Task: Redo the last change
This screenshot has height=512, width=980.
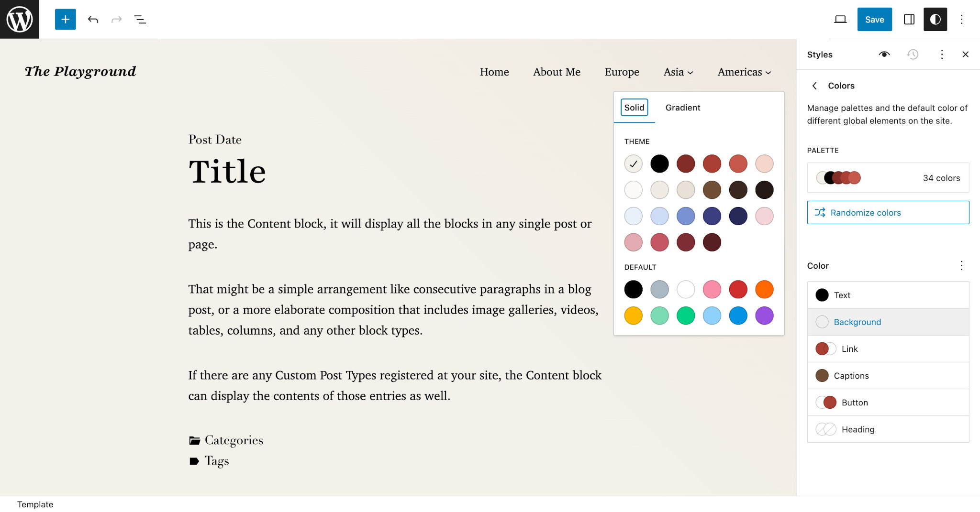Action: (x=117, y=20)
